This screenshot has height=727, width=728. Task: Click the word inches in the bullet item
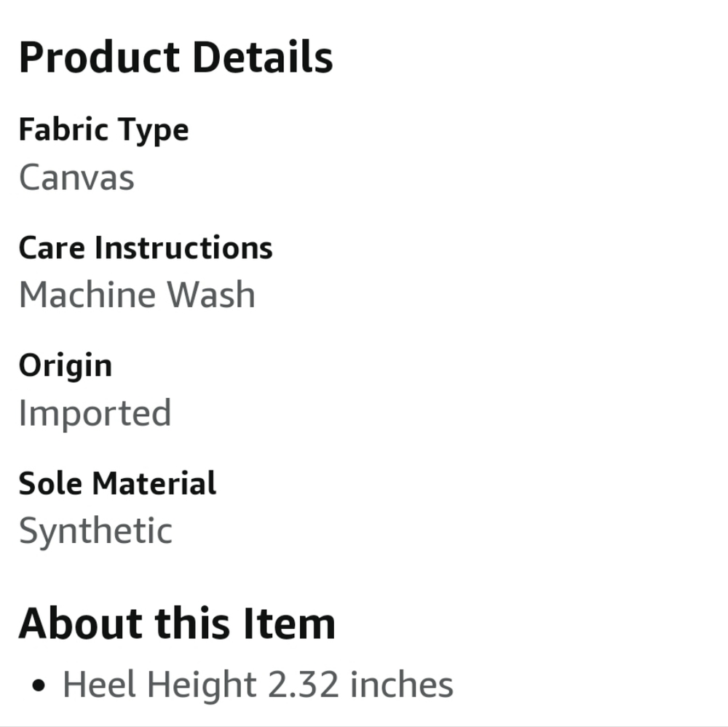click(402, 686)
